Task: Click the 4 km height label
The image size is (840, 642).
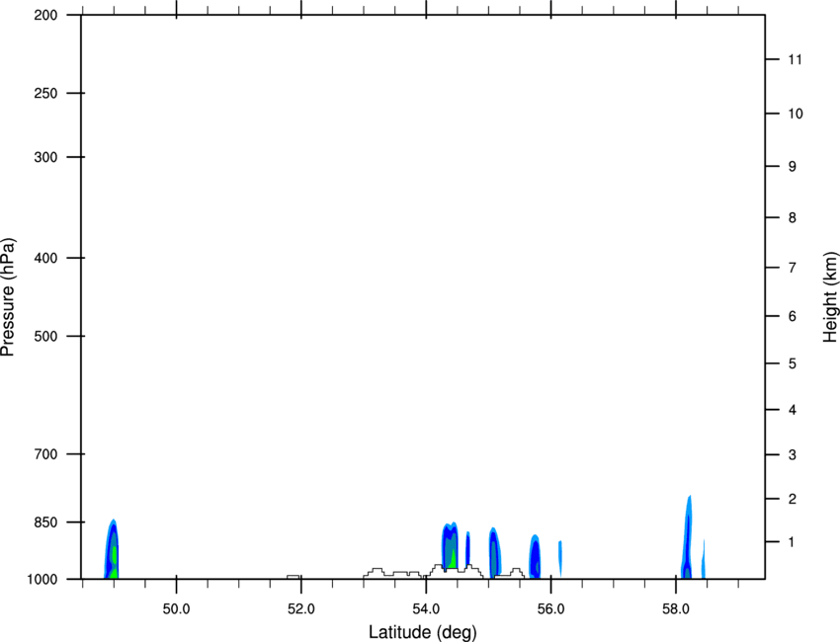Action: point(793,410)
